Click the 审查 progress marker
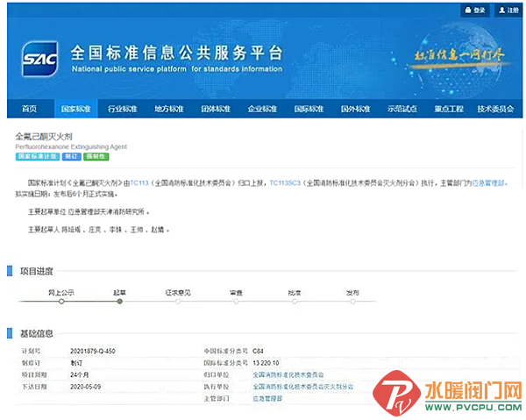 236,302
